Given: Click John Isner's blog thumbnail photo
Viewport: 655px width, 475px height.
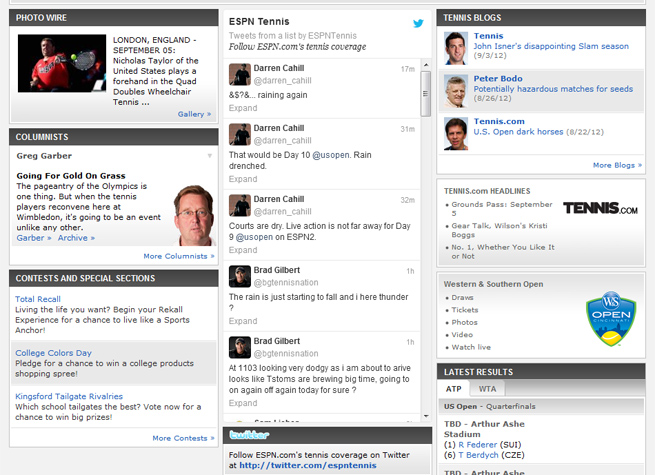Looking at the screenshot, I should point(456,48).
